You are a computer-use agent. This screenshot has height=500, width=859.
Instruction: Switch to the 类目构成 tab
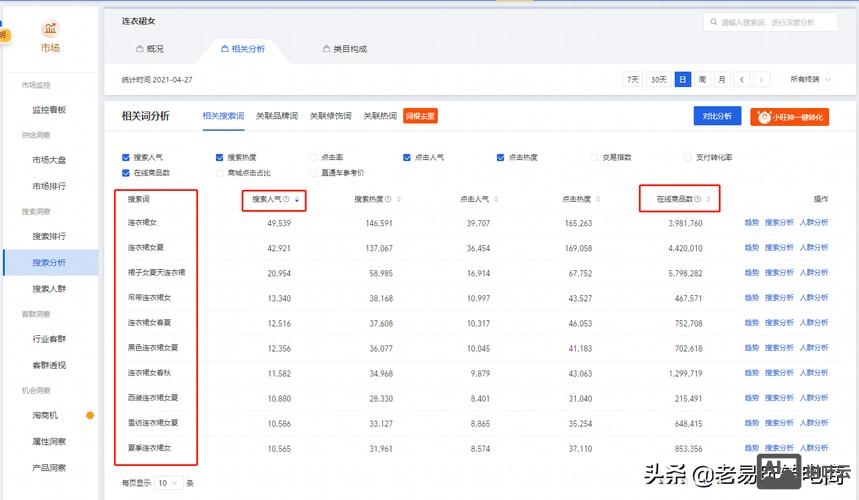click(x=345, y=49)
